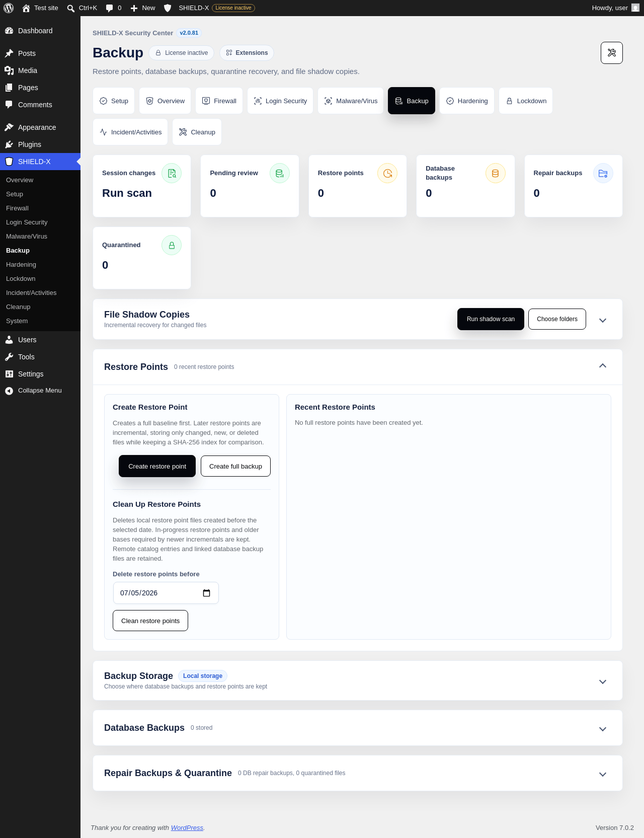Click the Quarantined lock icon

click(172, 245)
